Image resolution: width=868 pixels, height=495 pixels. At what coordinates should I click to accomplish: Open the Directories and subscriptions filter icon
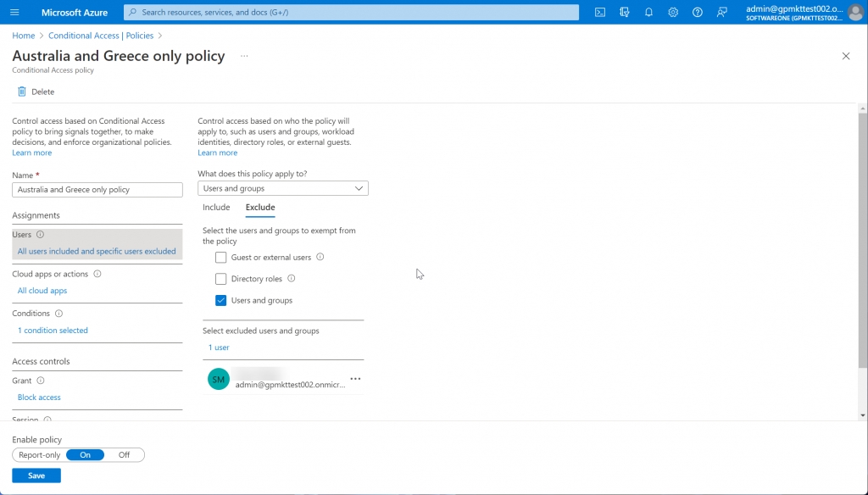(625, 12)
